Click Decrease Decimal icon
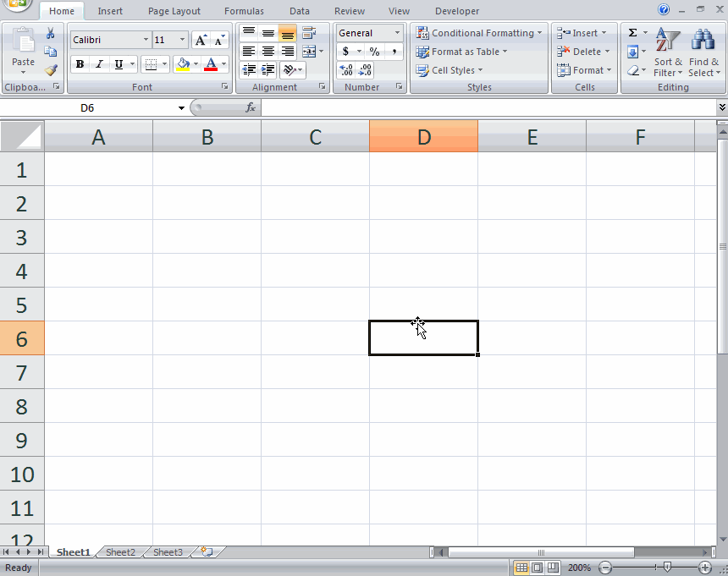The width and height of the screenshot is (728, 576). click(366, 70)
